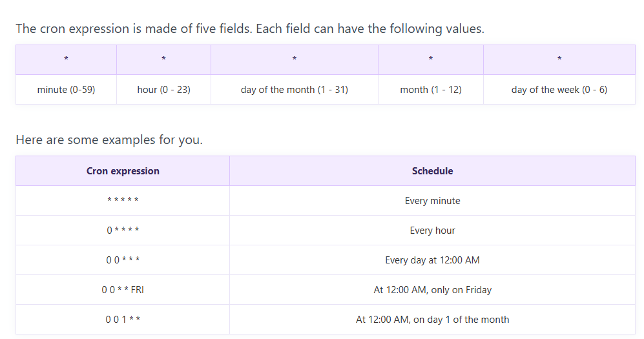Select "At 12:00 AM, only on Friday" text
Image resolution: width=644 pixels, height=339 pixels.
[432, 290]
